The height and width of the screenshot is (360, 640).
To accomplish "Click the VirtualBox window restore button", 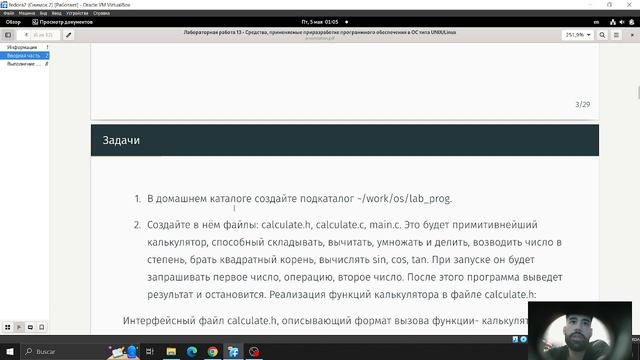I will pos(609,4).
